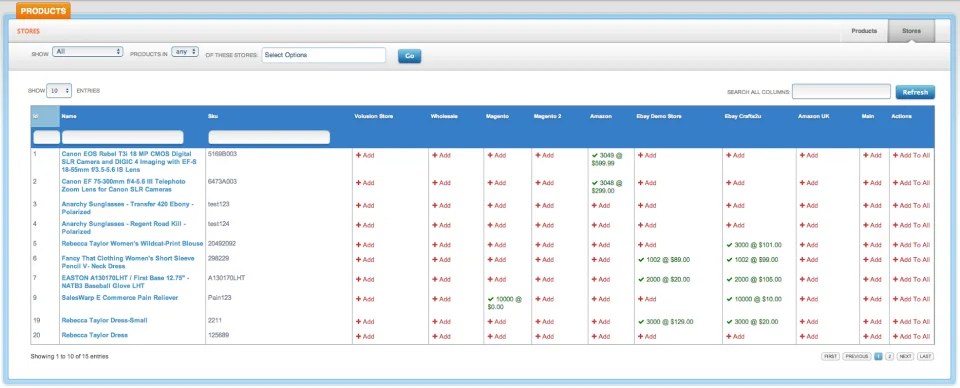This screenshot has height=388, width=960.
Task: Add EASTON Baseball Glove to Magento 2
Action: [544, 280]
